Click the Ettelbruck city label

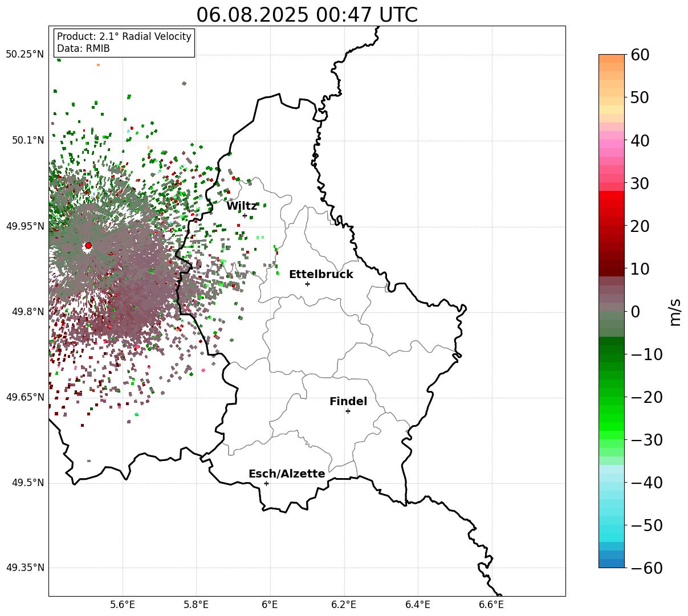[x=321, y=275]
